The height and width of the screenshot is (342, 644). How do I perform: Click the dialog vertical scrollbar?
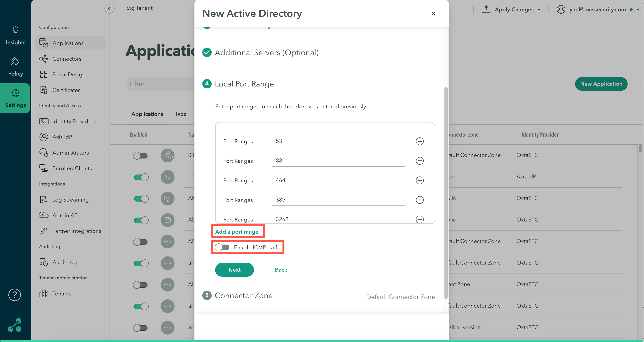tap(446, 193)
